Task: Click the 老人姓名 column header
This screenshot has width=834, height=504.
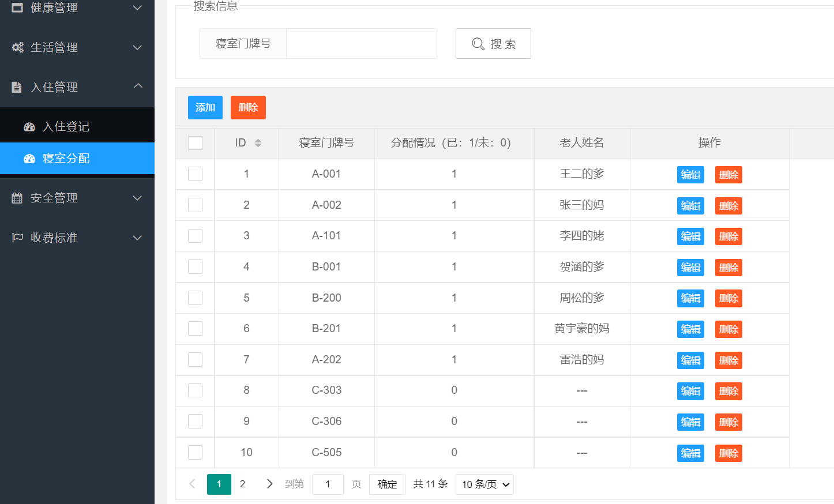Action: coord(582,143)
